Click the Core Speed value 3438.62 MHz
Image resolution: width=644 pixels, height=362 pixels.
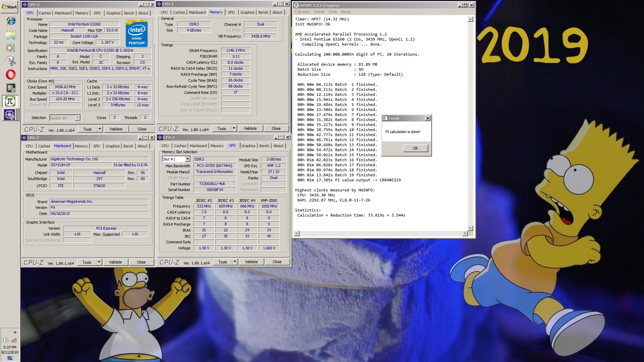pyautogui.click(x=65, y=87)
